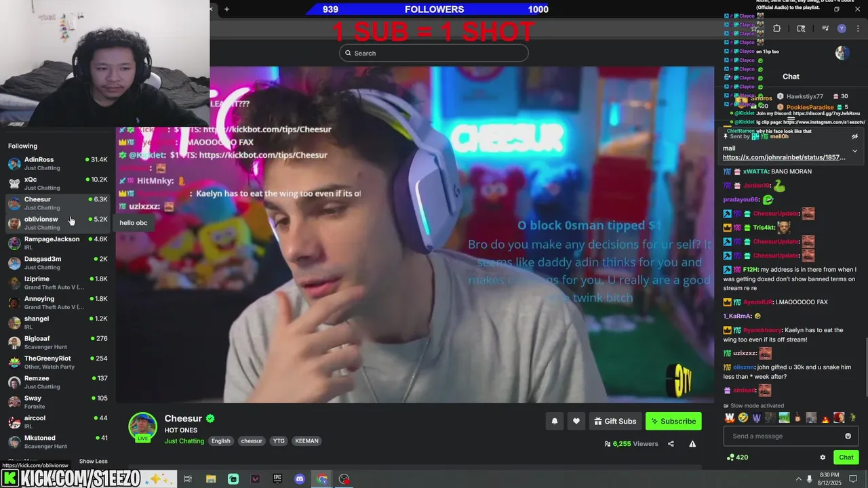
Task: Open the browser media control icon
Action: 825,28
